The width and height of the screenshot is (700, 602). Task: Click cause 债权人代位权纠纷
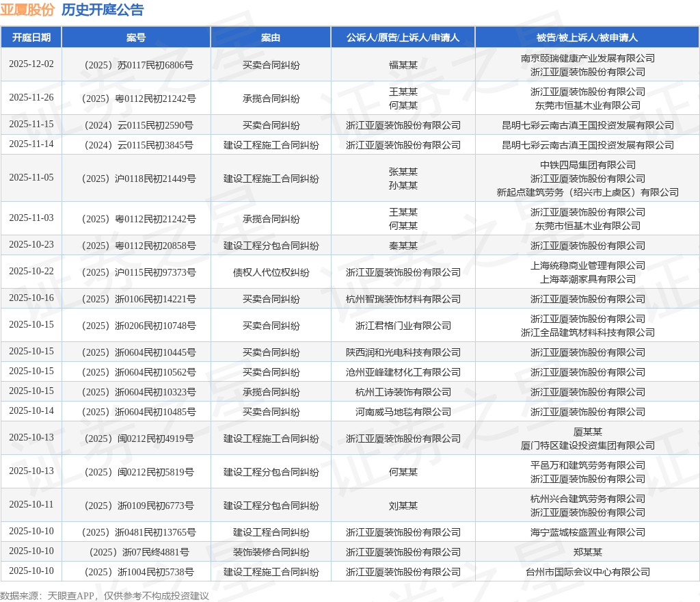click(x=271, y=272)
